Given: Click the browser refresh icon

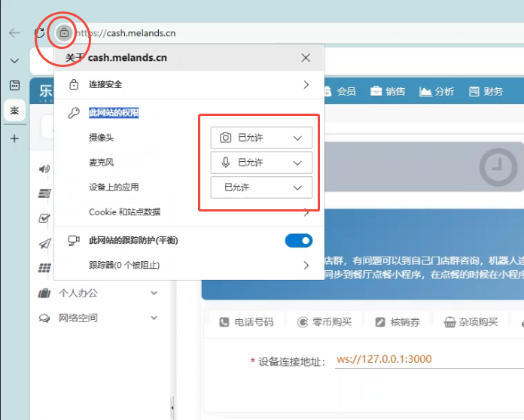Looking at the screenshot, I should coord(39,33).
